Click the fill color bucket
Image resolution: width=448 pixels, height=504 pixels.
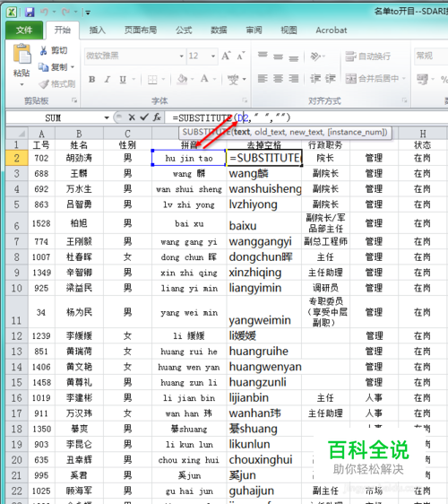click(x=183, y=79)
